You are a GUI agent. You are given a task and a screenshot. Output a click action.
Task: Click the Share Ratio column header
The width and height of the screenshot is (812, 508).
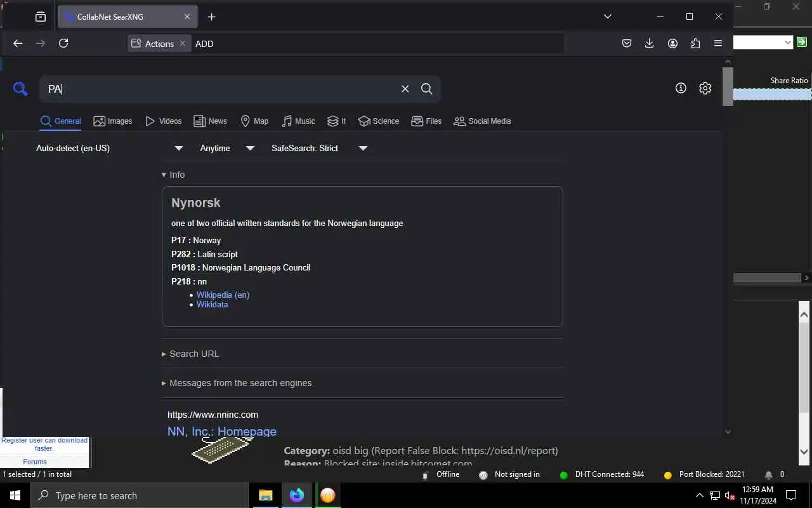coord(789,81)
